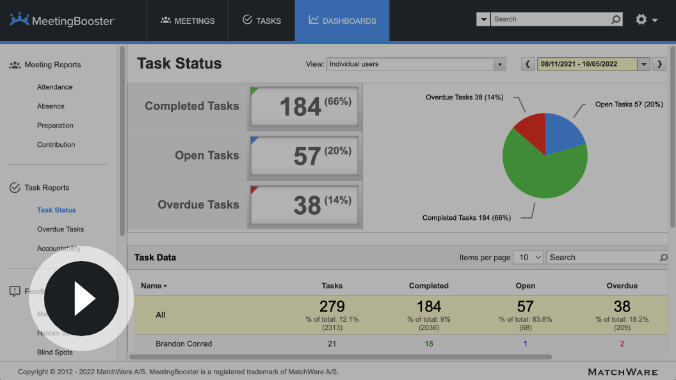Open the Blind Spots report
Screen dimensions: 676x380
[55, 352]
